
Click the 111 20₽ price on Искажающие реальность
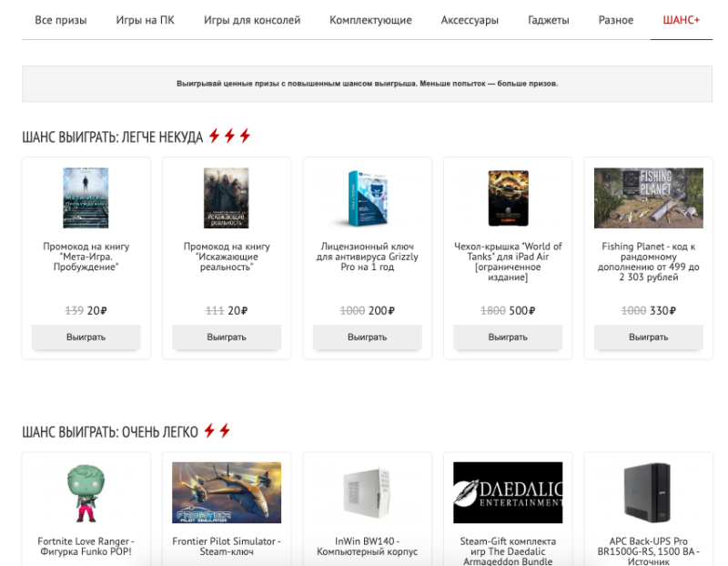[227, 310]
